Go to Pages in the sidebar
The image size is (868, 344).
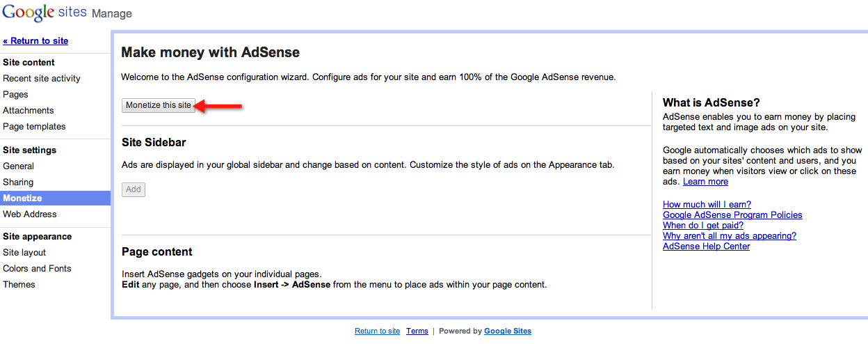(x=16, y=95)
